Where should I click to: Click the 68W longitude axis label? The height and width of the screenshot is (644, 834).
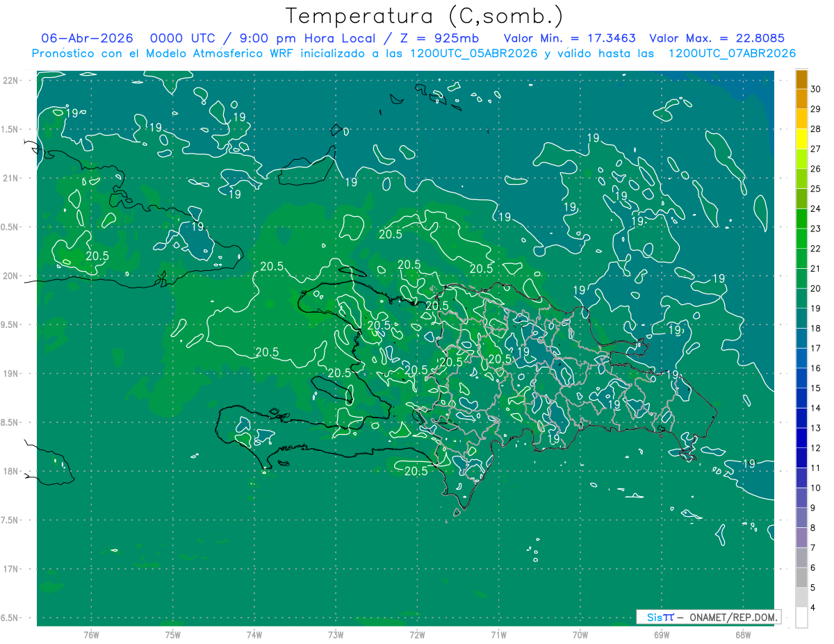(x=742, y=634)
